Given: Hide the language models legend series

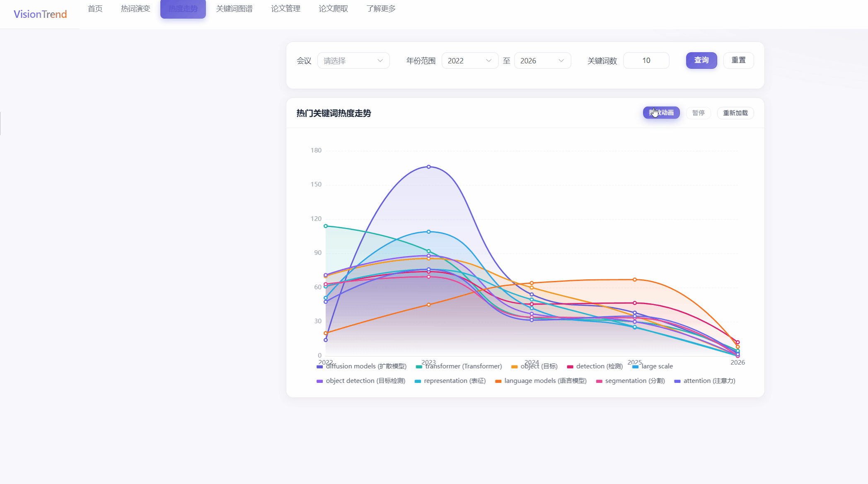Looking at the screenshot, I should pyautogui.click(x=541, y=381).
